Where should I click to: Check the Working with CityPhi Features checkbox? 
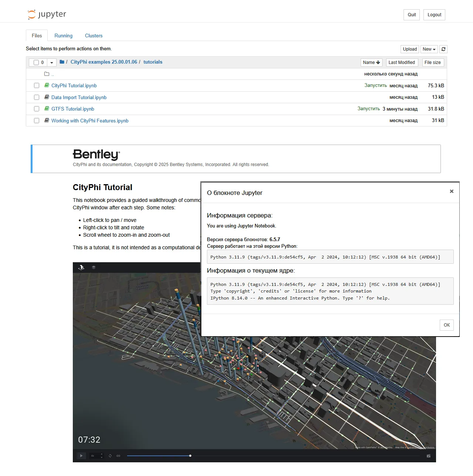coord(37,121)
